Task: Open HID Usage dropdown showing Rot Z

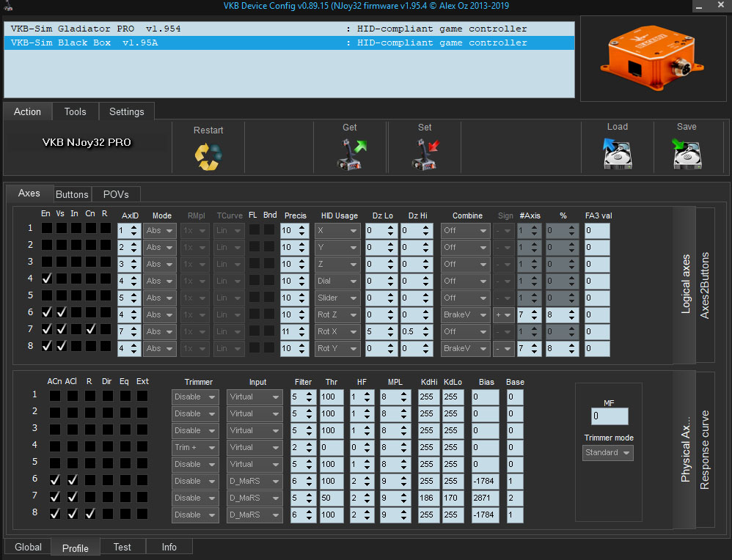Action: pyautogui.click(x=337, y=314)
